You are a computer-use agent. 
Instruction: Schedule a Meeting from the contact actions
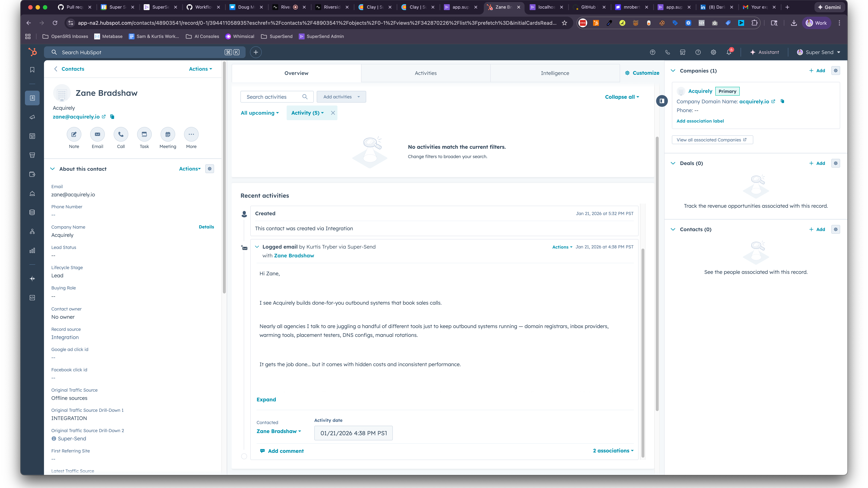(x=168, y=134)
